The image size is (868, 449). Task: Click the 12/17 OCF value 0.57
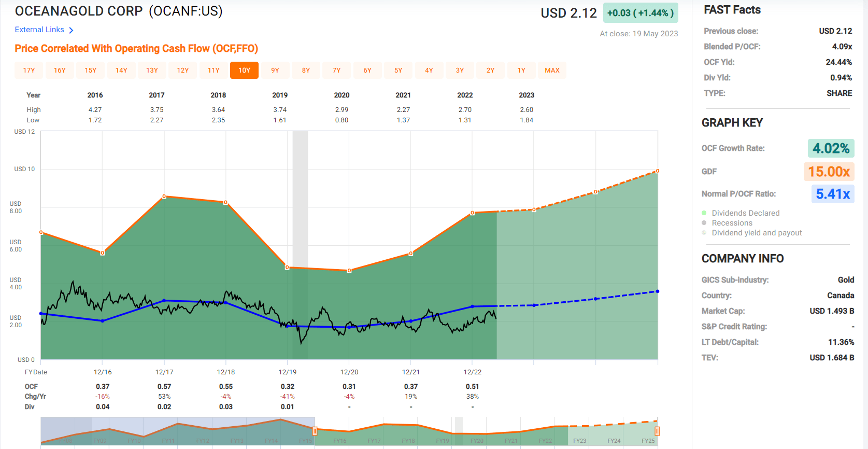(x=164, y=387)
